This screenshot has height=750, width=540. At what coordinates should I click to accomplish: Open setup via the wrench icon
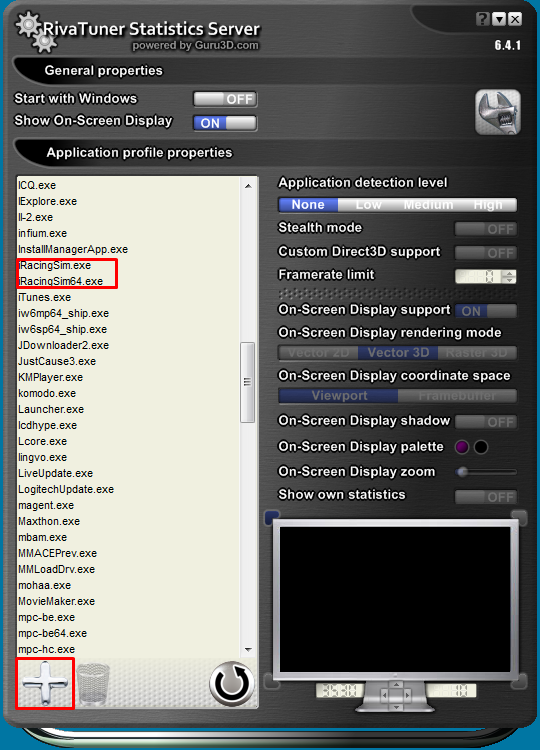(497, 112)
